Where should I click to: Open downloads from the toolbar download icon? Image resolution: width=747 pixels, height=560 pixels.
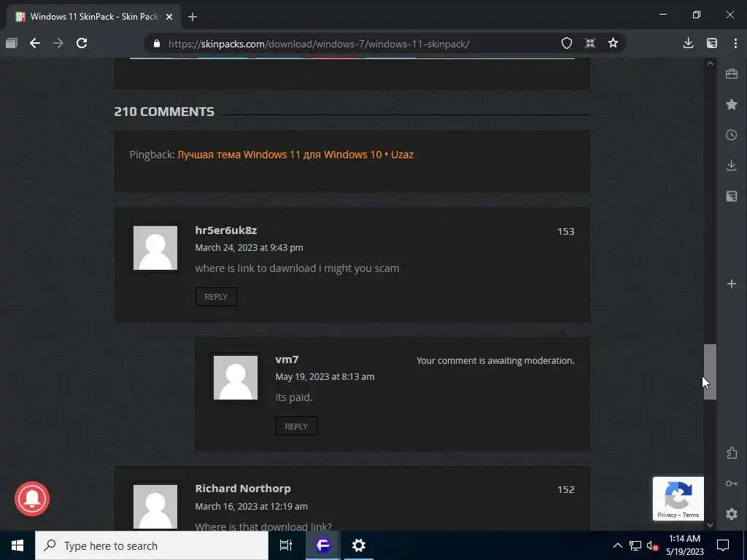688,43
